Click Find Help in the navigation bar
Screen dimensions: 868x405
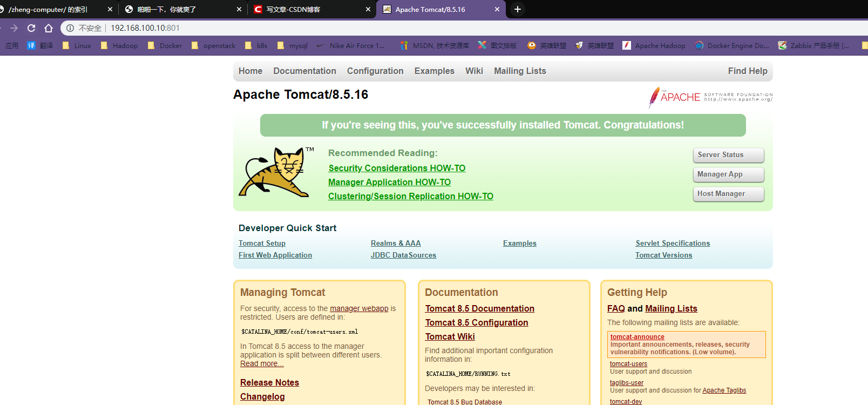(748, 71)
